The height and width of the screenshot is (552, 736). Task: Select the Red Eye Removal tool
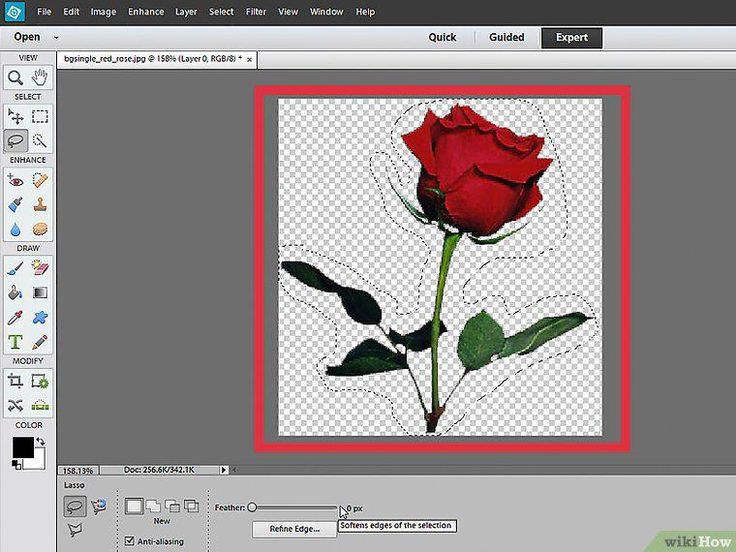pos(16,180)
